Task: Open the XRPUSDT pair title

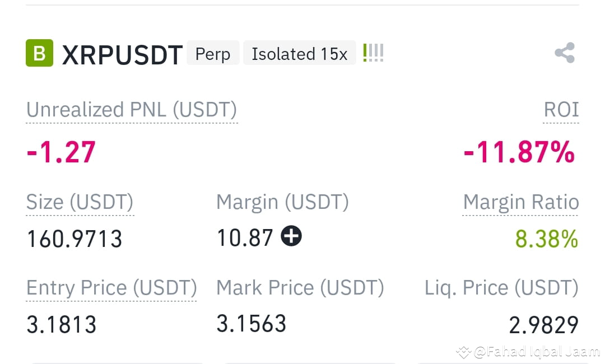Action: click(122, 55)
